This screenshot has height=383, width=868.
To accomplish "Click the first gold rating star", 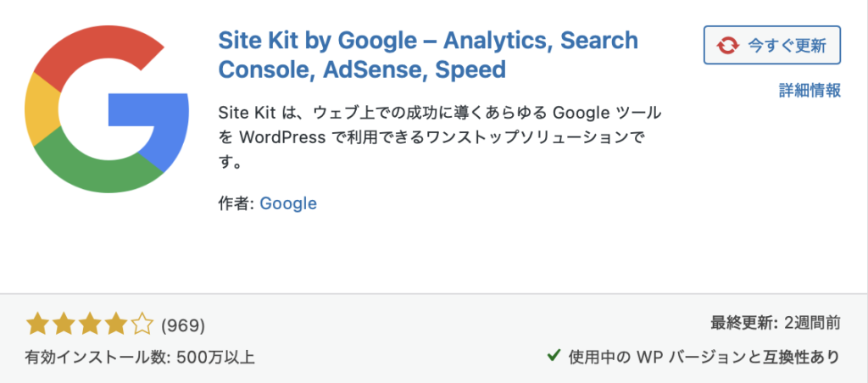I will 36,324.
